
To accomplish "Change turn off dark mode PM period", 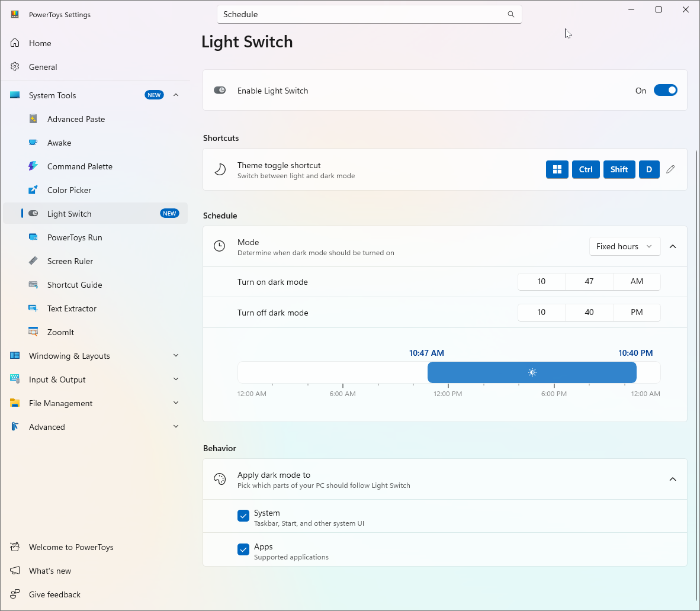I will 637,313.
